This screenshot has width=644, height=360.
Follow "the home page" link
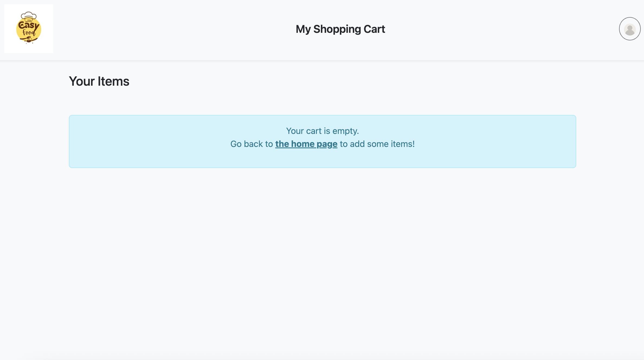click(306, 144)
